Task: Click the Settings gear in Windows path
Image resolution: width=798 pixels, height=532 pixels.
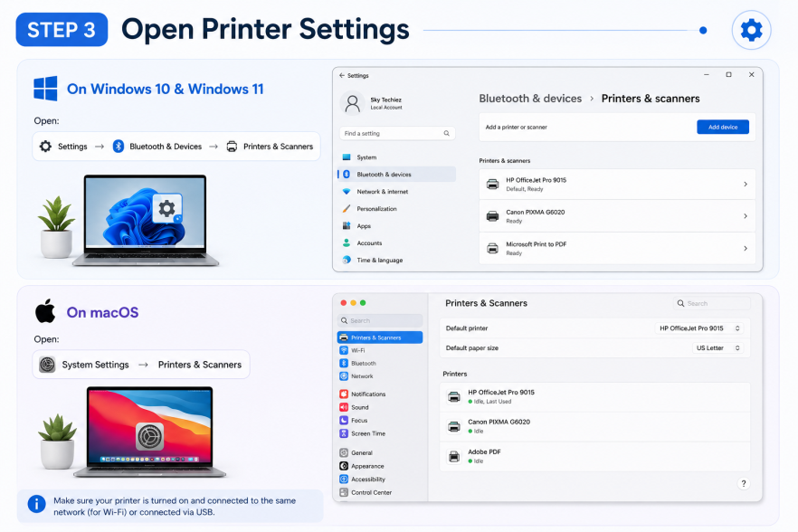Action: (45, 147)
